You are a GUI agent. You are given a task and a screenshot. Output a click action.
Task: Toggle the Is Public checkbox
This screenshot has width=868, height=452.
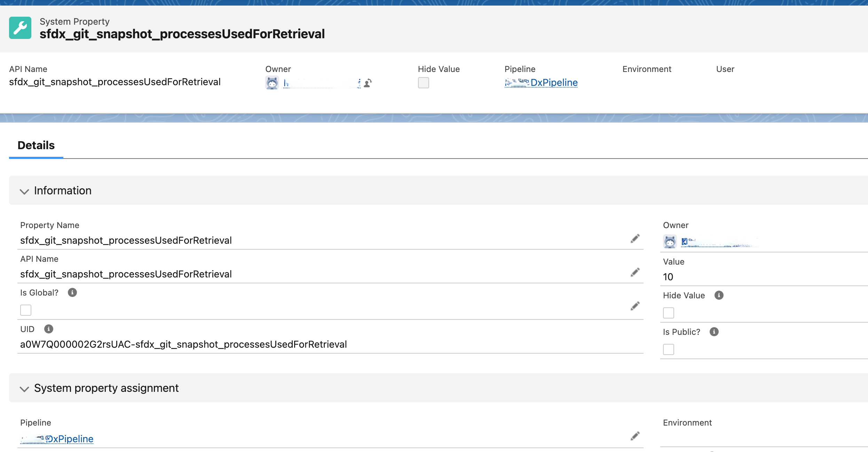[x=668, y=349]
